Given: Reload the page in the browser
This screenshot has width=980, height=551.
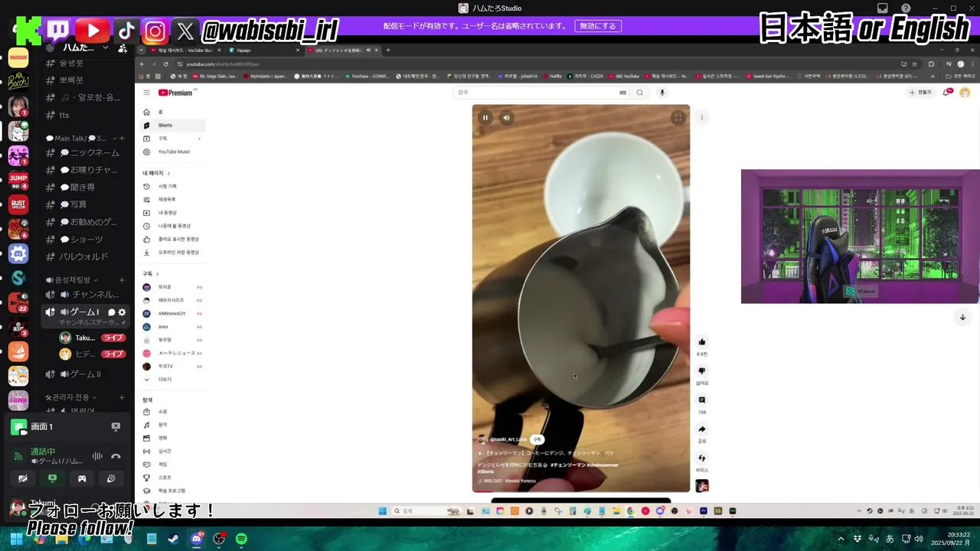Looking at the screenshot, I should [165, 64].
